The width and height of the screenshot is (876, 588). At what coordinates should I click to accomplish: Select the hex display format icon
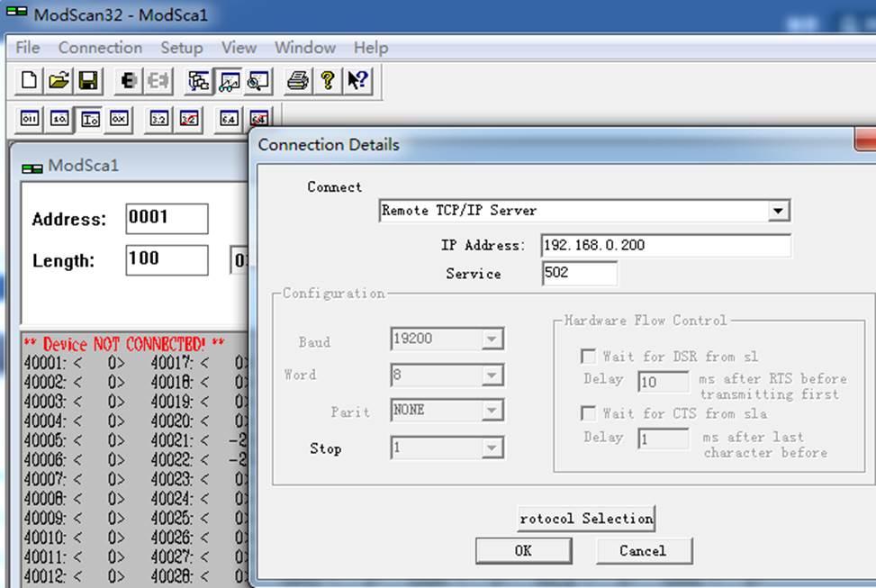click(x=119, y=119)
